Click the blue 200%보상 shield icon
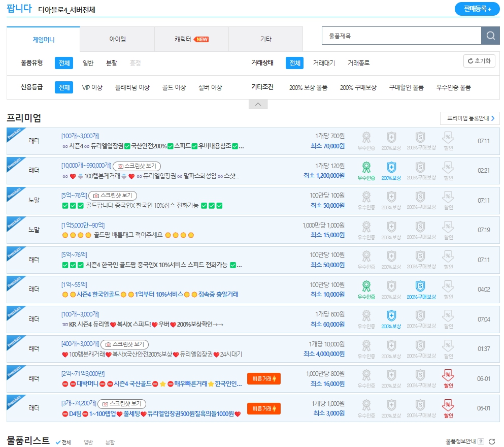 click(391, 168)
